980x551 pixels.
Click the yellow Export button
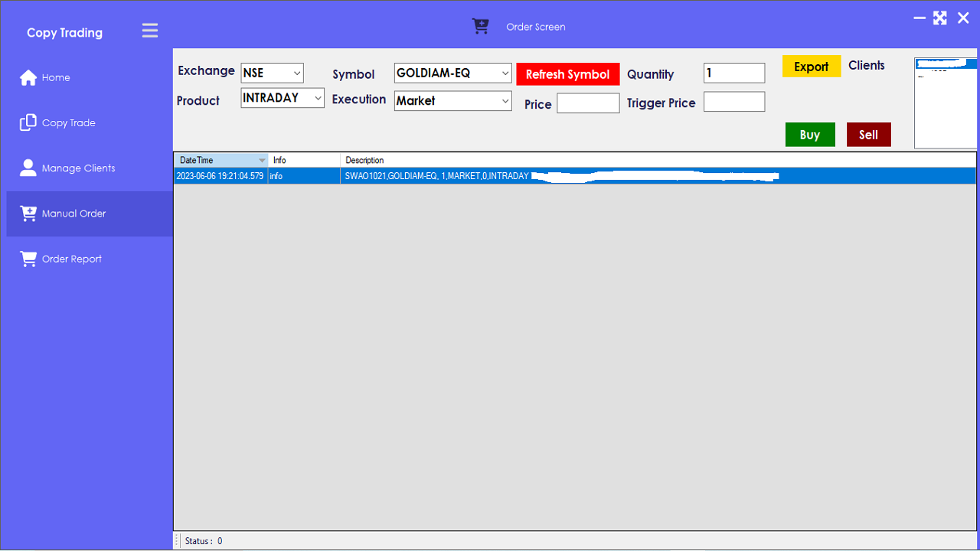pos(812,67)
